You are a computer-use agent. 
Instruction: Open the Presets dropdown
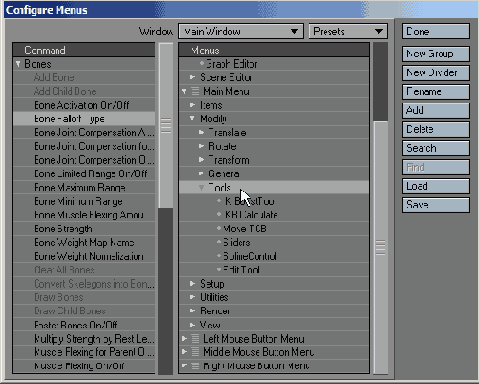click(348, 31)
